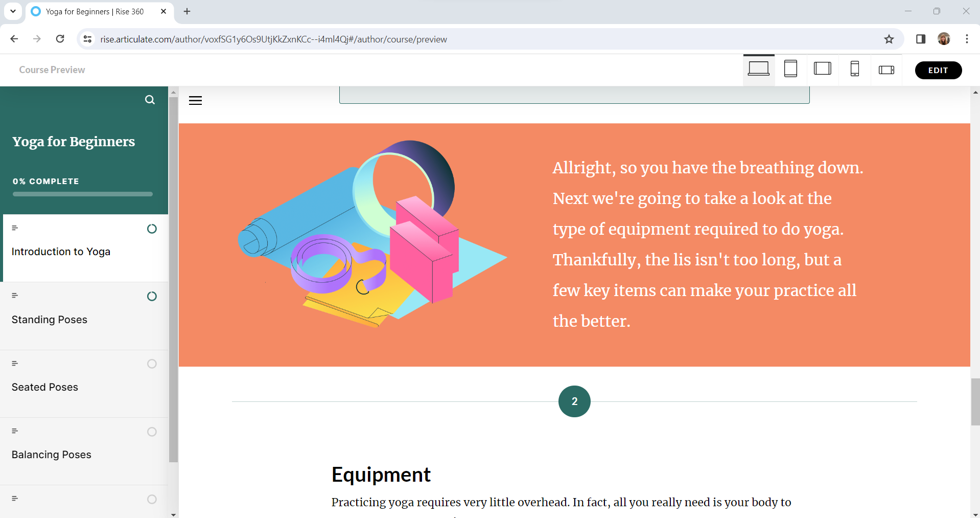
Task: Click the sidebar scrollbar up arrow
Action: coord(173,93)
